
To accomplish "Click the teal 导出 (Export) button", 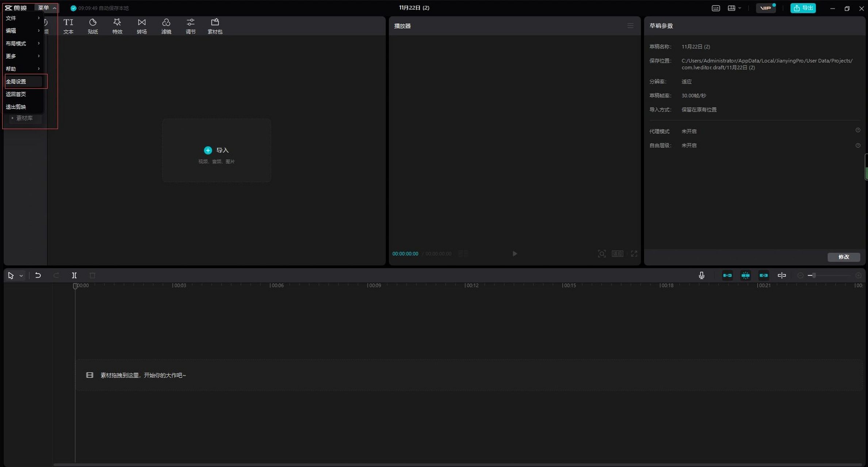I will 803,8.
